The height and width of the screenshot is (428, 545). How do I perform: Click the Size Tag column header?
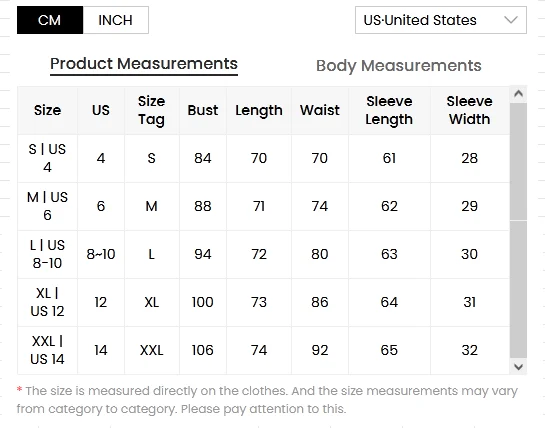coord(152,110)
